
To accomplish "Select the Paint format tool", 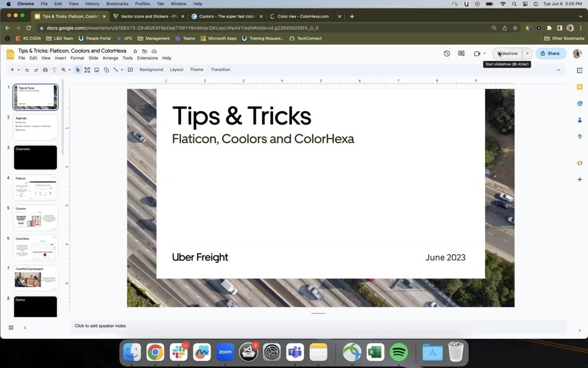I will point(54,70).
